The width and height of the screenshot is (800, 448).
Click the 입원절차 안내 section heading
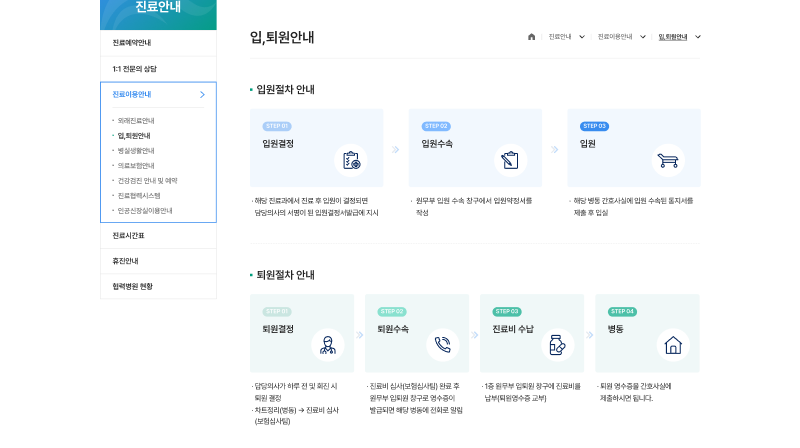tap(285, 89)
